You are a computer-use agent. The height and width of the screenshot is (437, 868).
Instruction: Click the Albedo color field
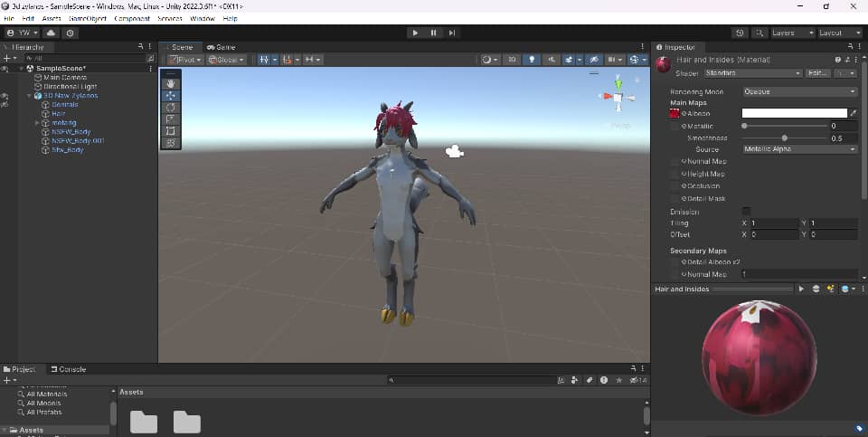click(x=795, y=113)
